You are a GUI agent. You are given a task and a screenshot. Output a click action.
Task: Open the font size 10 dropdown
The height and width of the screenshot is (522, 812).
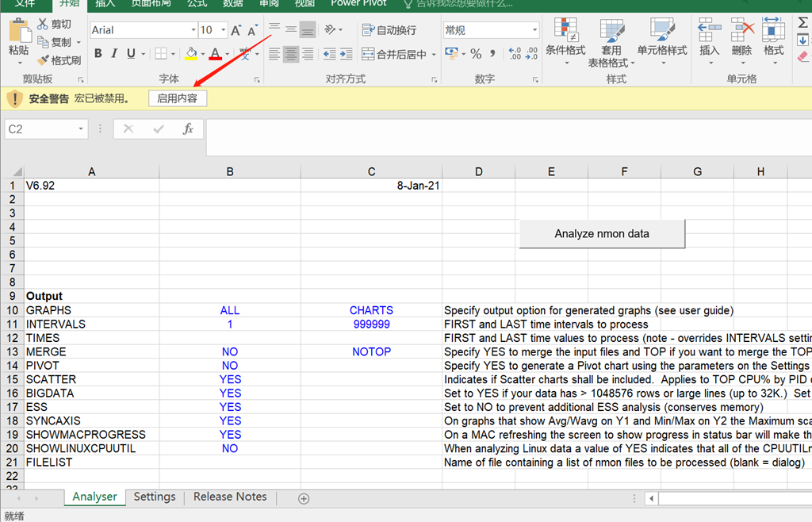(223, 30)
